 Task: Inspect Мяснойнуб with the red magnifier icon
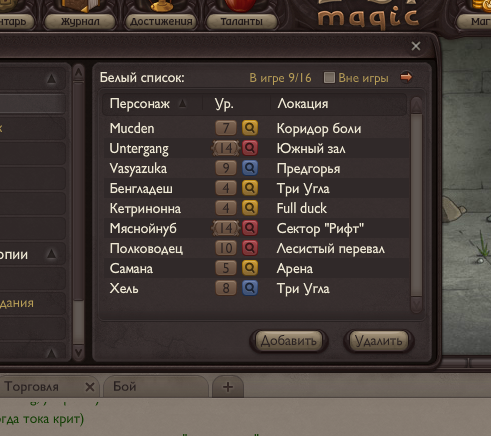[250, 228]
